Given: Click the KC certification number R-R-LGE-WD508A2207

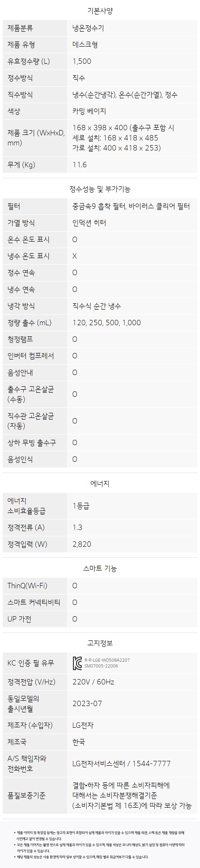Looking at the screenshot, I should pos(107,660).
